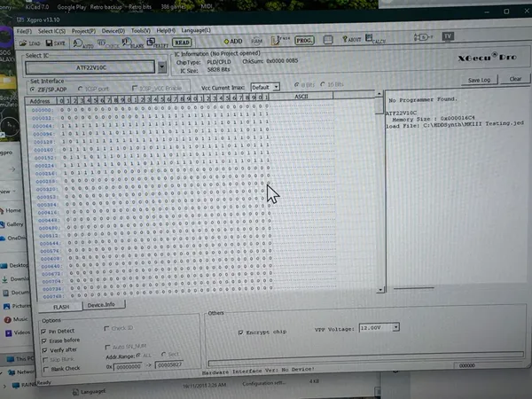
Task: Select Addr.Range Sect radio button
Action: coord(163,354)
